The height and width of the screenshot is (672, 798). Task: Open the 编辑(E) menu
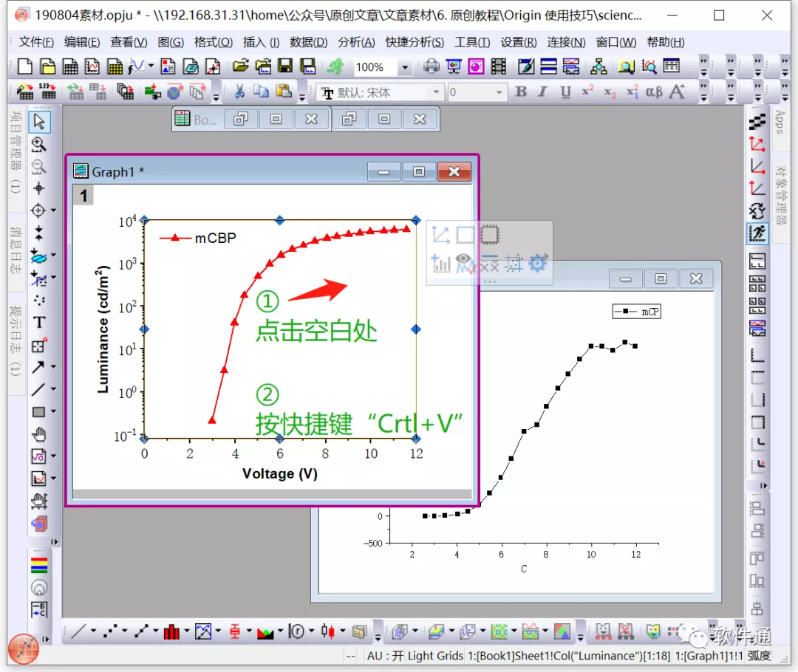click(x=82, y=42)
